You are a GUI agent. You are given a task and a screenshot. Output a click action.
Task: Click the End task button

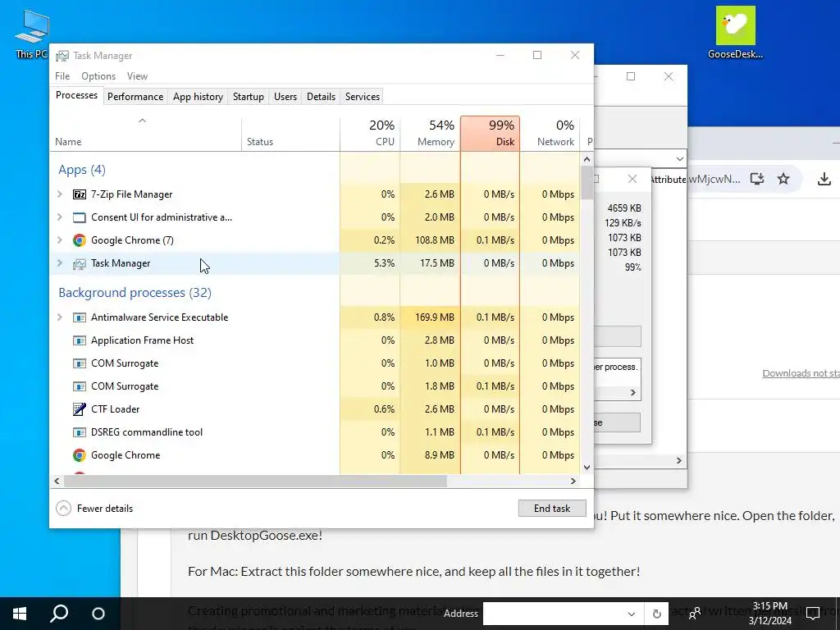[x=552, y=509]
